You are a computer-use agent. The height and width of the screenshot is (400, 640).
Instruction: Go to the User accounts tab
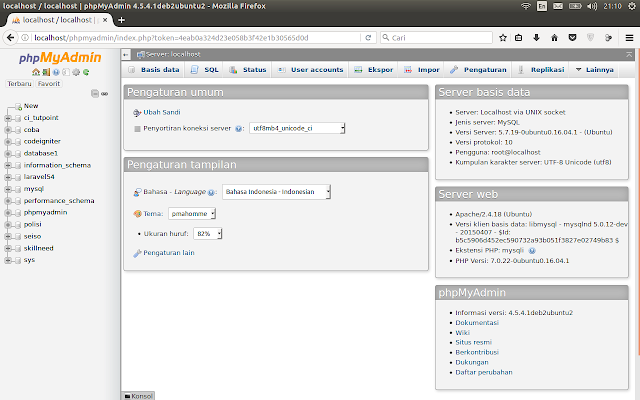(x=311, y=70)
